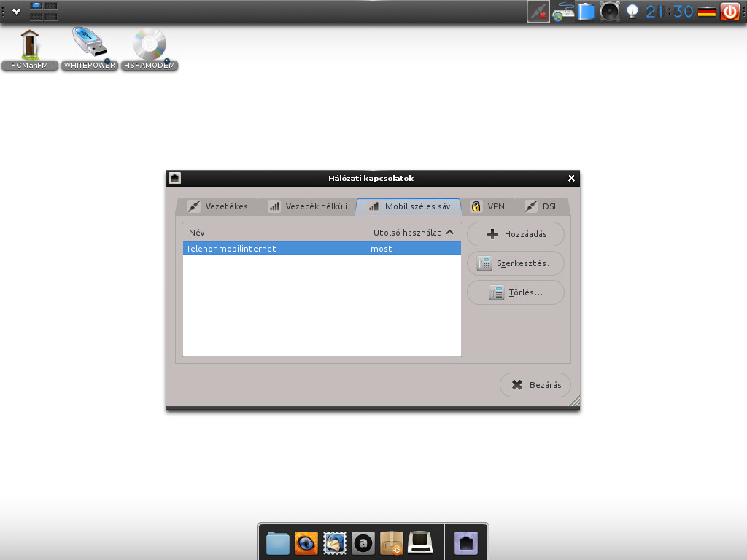This screenshot has height=560, width=747.
Task: Click the 21:30 clock
Action: [x=669, y=12]
